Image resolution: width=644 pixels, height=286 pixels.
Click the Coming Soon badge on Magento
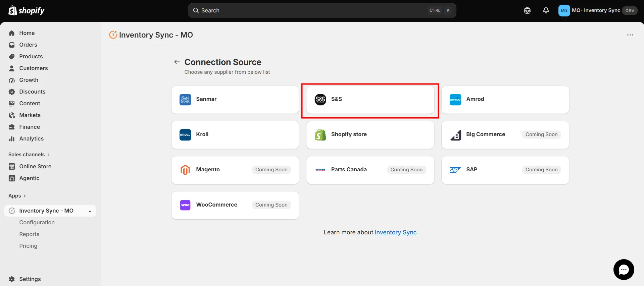point(271,170)
